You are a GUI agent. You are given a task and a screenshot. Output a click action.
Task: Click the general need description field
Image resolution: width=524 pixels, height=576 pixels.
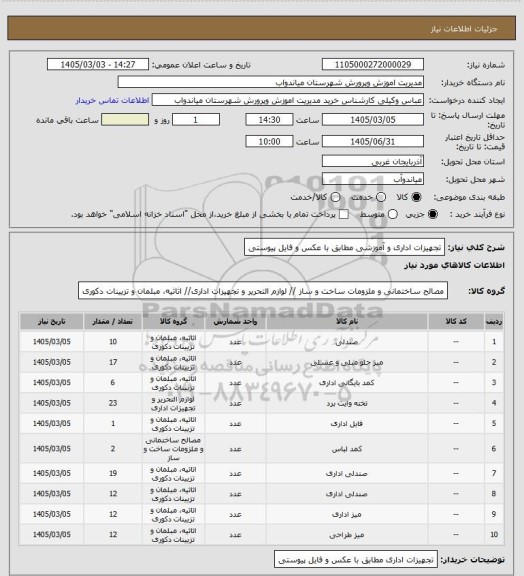pyautogui.click(x=344, y=248)
